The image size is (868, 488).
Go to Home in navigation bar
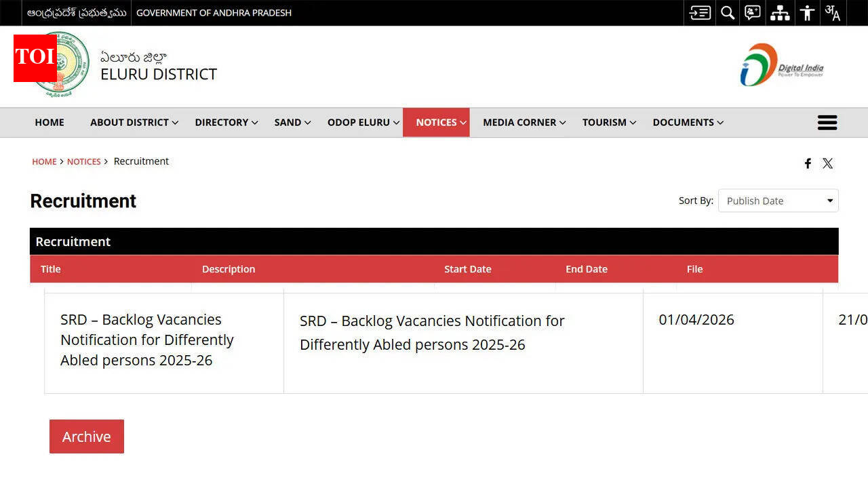coord(50,123)
